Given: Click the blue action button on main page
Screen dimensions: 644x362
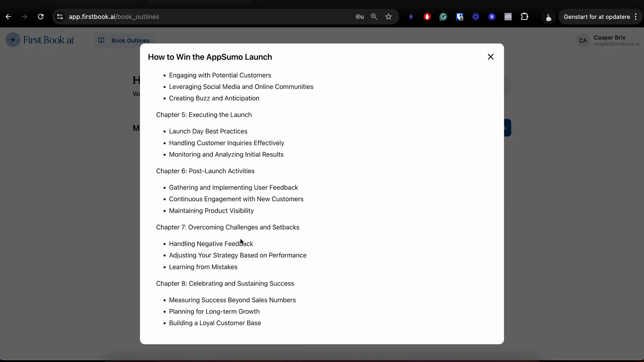Looking at the screenshot, I should tap(507, 128).
